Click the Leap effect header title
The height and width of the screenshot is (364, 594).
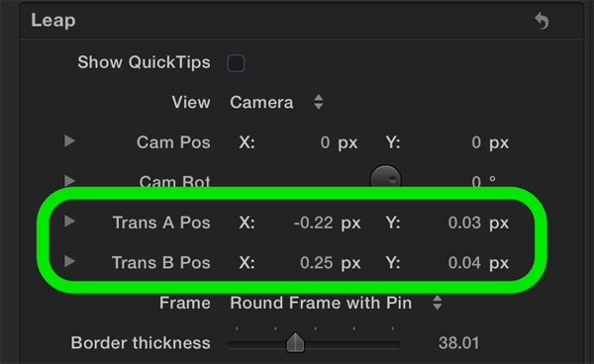click(53, 21)
